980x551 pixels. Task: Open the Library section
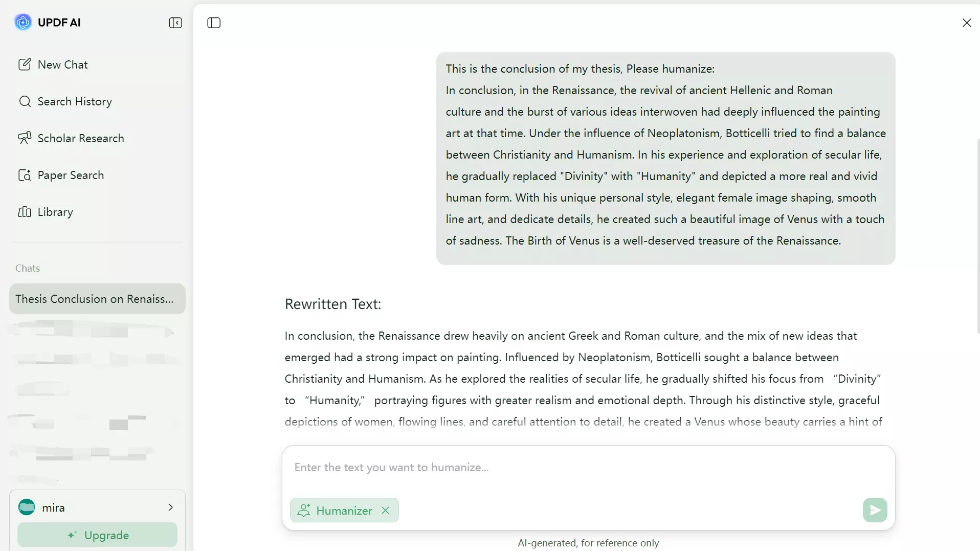(55, 212)
